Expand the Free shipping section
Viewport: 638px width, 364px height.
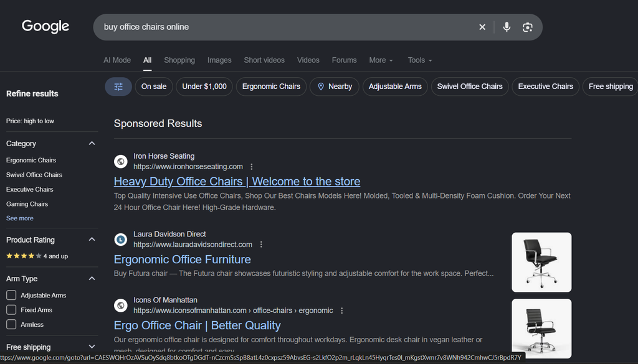[92, 347]
